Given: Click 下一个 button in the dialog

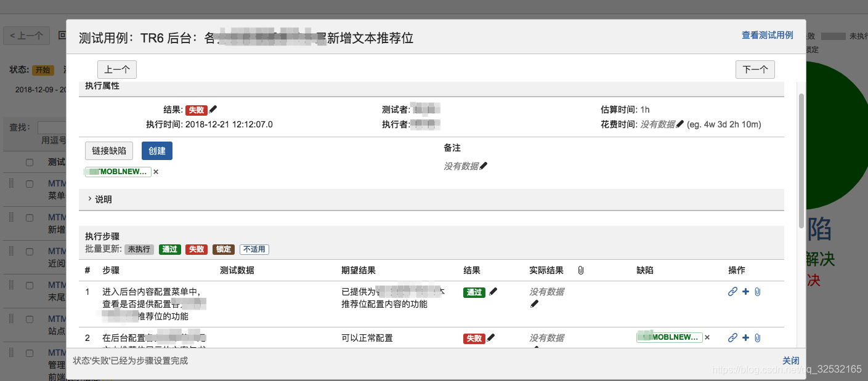Looking at the screenshot, I should pyautogui.click(x=755, y=70).
